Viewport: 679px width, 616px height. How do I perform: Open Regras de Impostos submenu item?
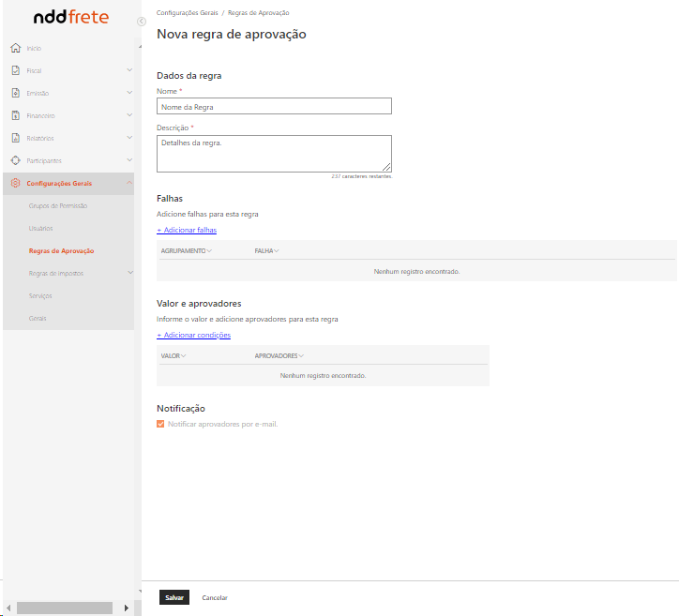[56, 274]
